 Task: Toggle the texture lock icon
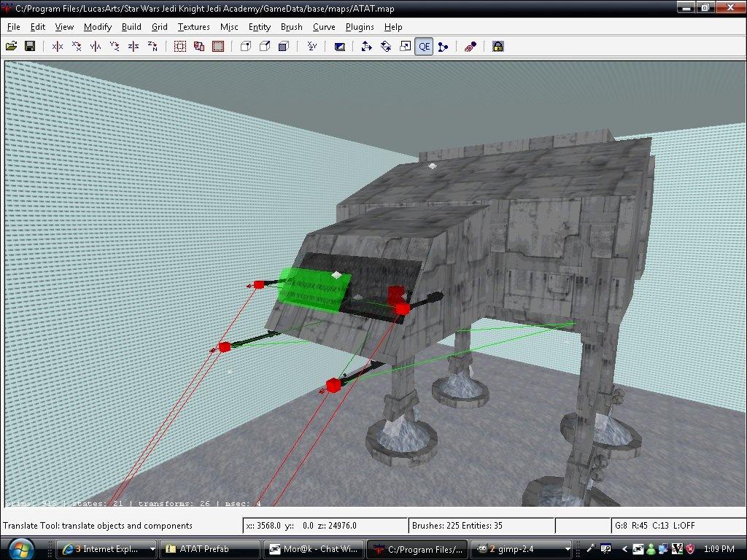(498, 47)
